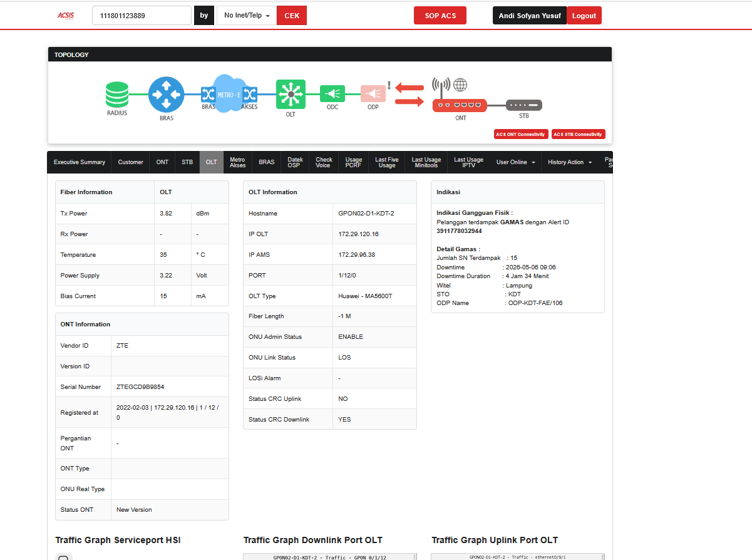
Task: Select Status ONT value New Version
Action: (134, 510)
